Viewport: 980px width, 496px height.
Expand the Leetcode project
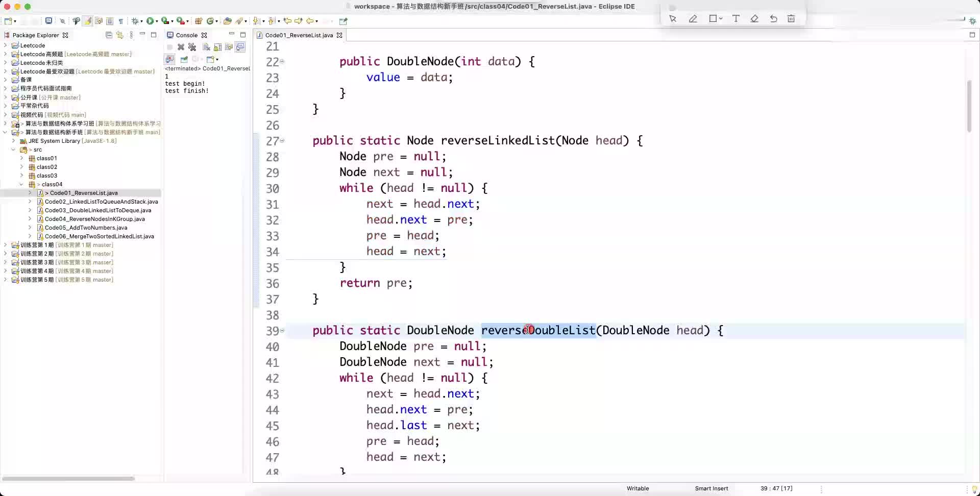point(6,45)
